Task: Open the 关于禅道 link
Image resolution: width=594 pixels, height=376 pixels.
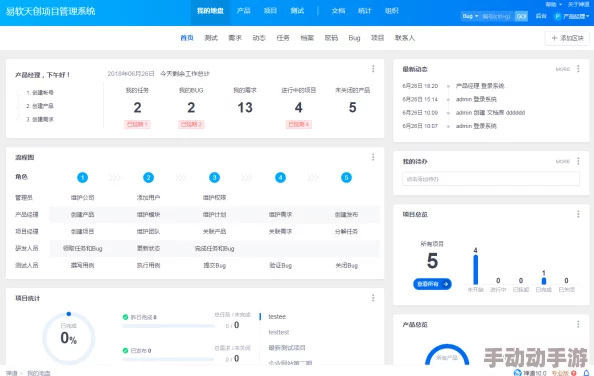Action: tap(578, 5)
